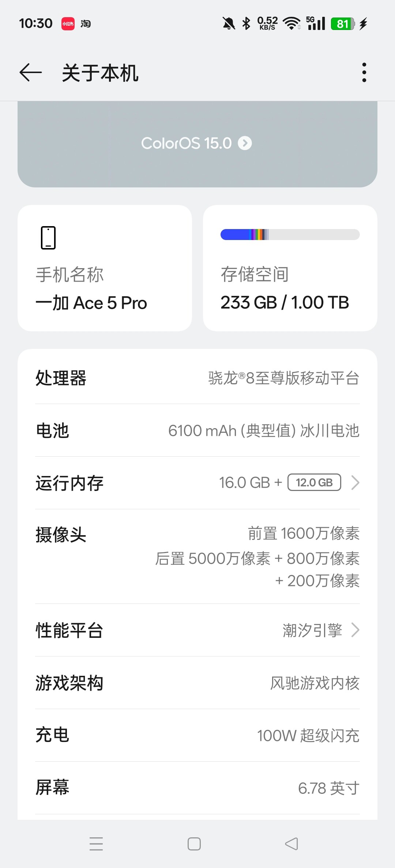Open the three-dot more options menu
The height and width of the screenshot is (868, 395).
pyautogui.click(x=364, y=72)
